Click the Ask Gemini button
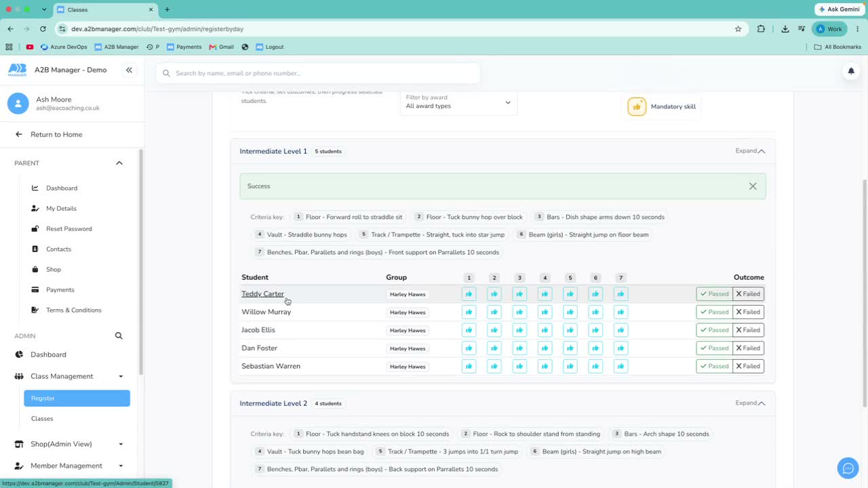 [x=839, y=9]
